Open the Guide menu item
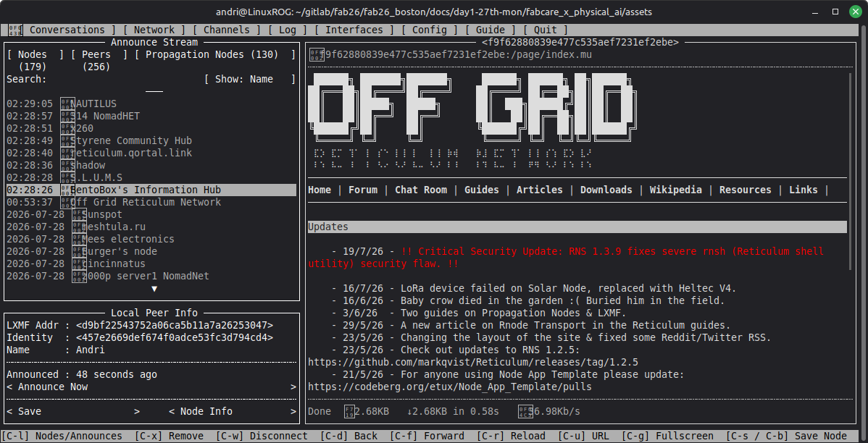The image size is (868, 443). [x=490, y=30]
